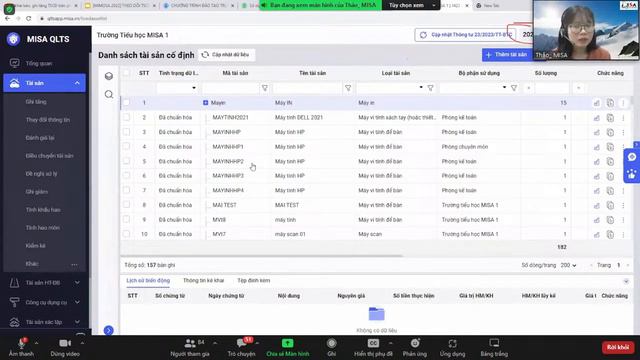Check the checkbox for row 8 MAI TEST

coord(127,204)
